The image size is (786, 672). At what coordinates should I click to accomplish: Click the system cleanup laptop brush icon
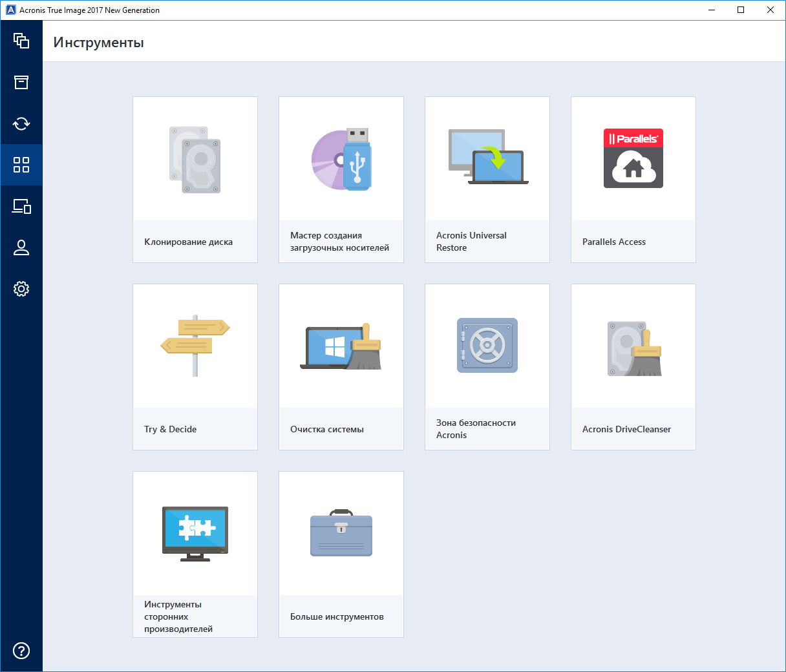click(x=341, y=346)
